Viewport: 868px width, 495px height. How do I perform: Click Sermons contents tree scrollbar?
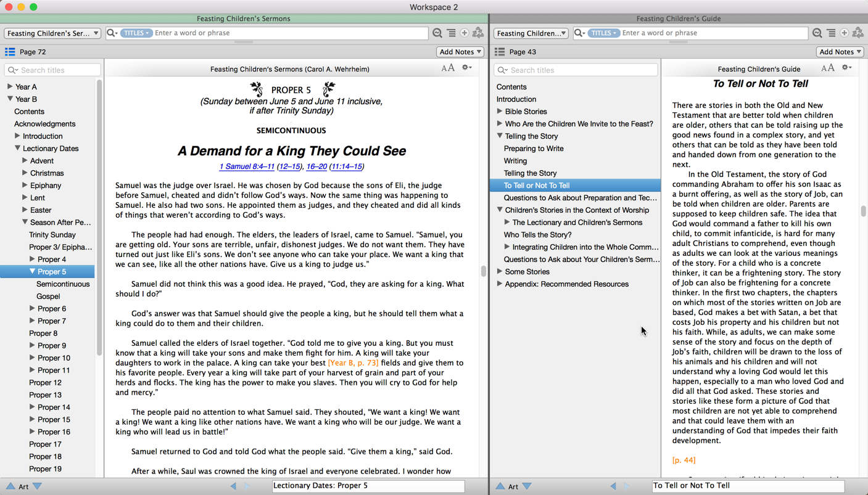tap(100, 218)
